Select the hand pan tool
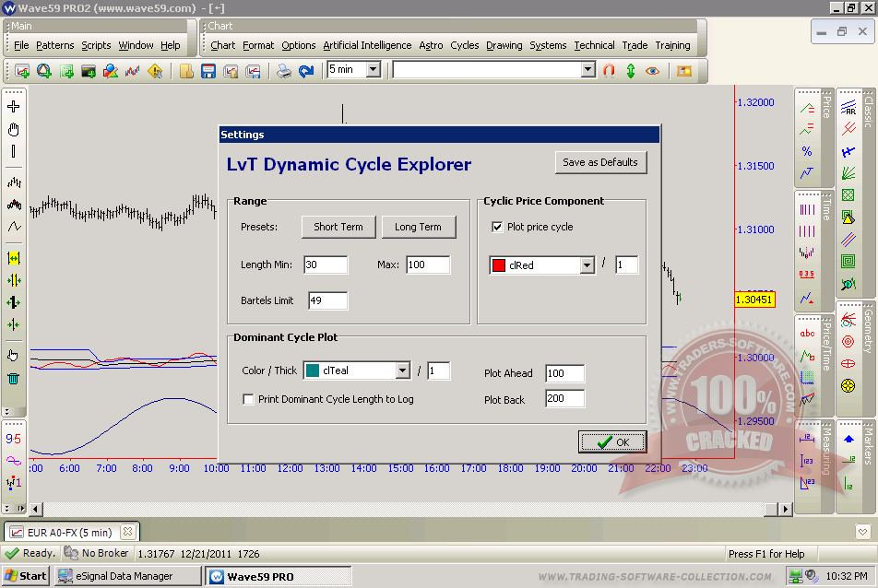 coord(14,129)
